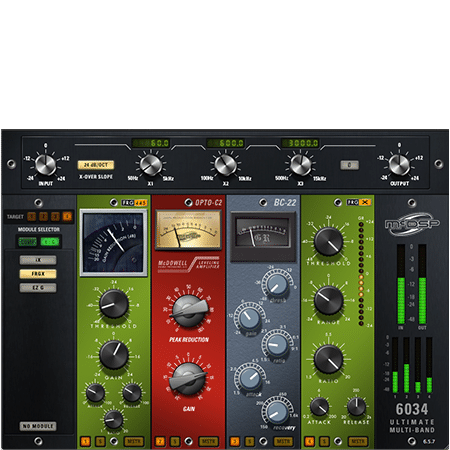Click the FRG X Range knob
This screenshot has width=450, height=450.
tap(328, 300)
